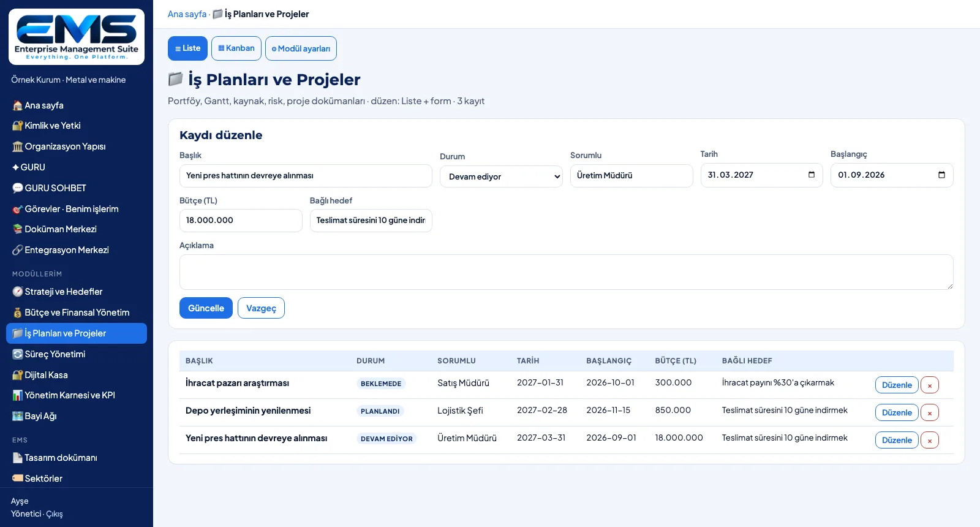Click the BEKLEMEDE status badge
Viewport: 980px width, 527px height.
pos(381,384)
